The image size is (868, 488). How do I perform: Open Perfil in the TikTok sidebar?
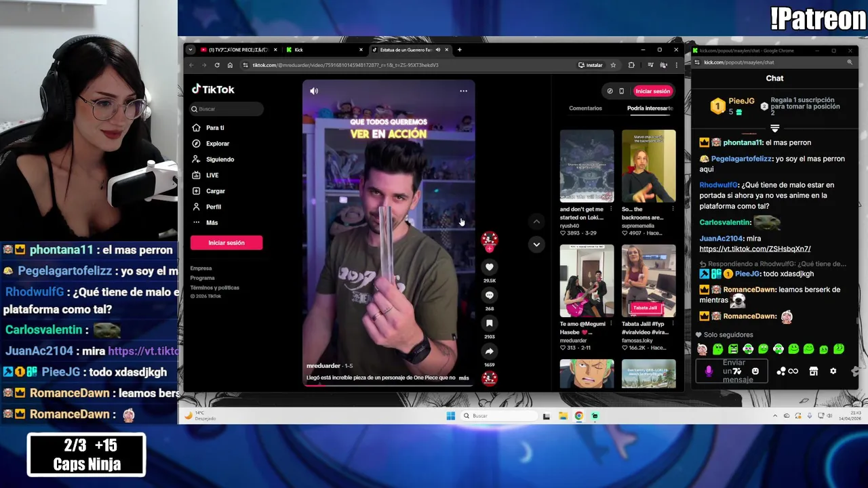pyautogui.click(x=207, y=207)
